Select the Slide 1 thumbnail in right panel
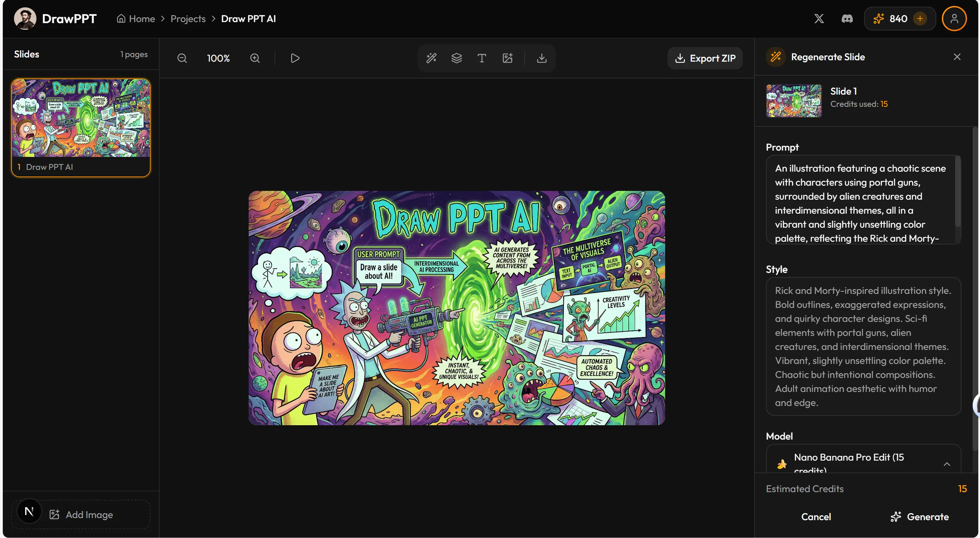Viewport: 980px width, 538px height. click(794, 101)
